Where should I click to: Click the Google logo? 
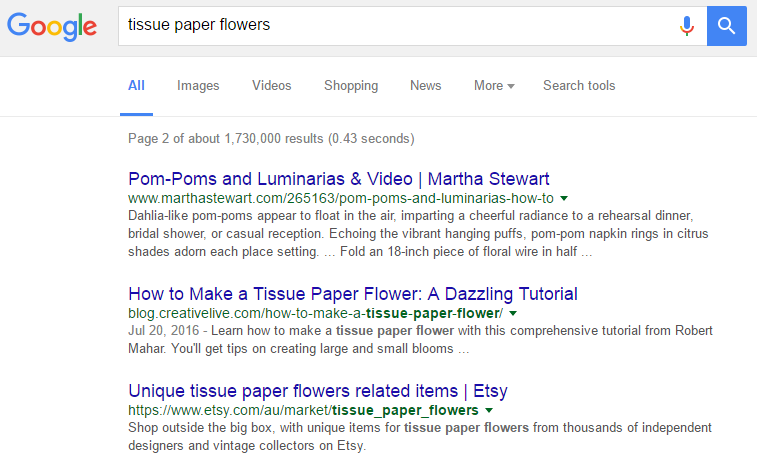52,27
